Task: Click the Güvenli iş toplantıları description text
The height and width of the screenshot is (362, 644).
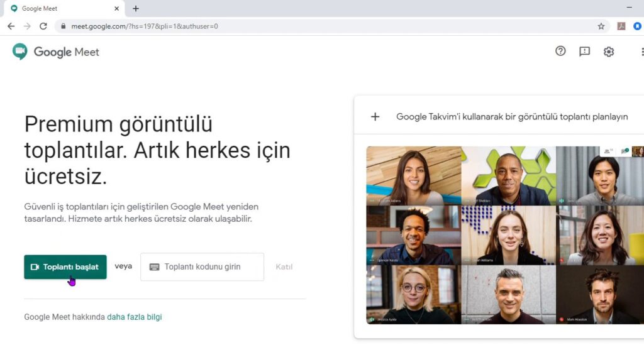Action: (x=142, y=212)
